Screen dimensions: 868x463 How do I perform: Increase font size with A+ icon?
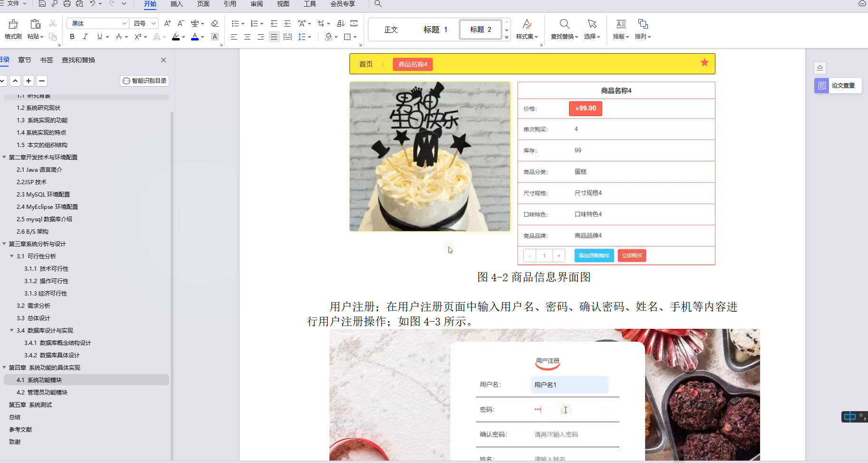click(x=167, y=23)
